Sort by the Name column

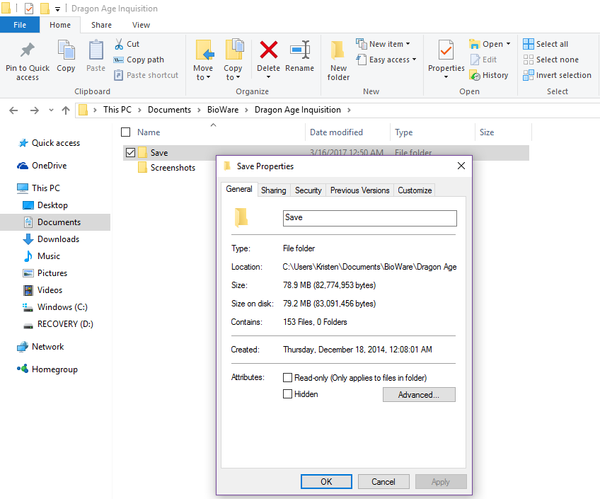coord(149,132)
